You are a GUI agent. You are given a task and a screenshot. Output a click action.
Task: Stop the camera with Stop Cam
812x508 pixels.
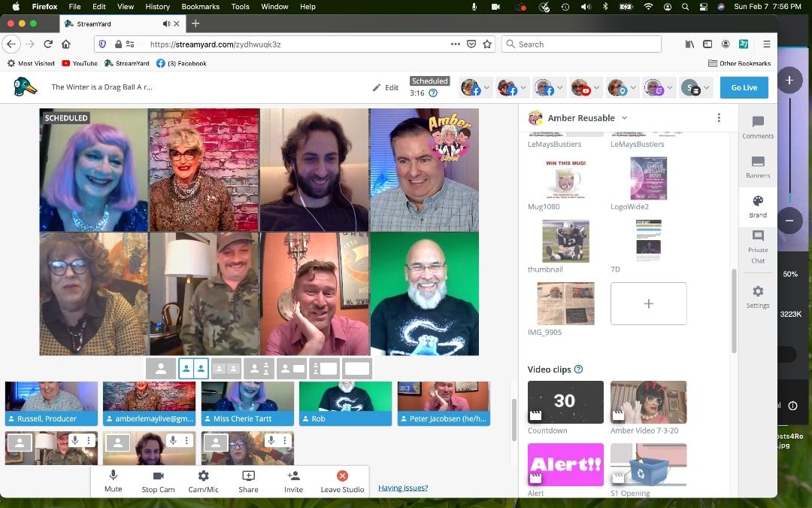coord(158,480)
